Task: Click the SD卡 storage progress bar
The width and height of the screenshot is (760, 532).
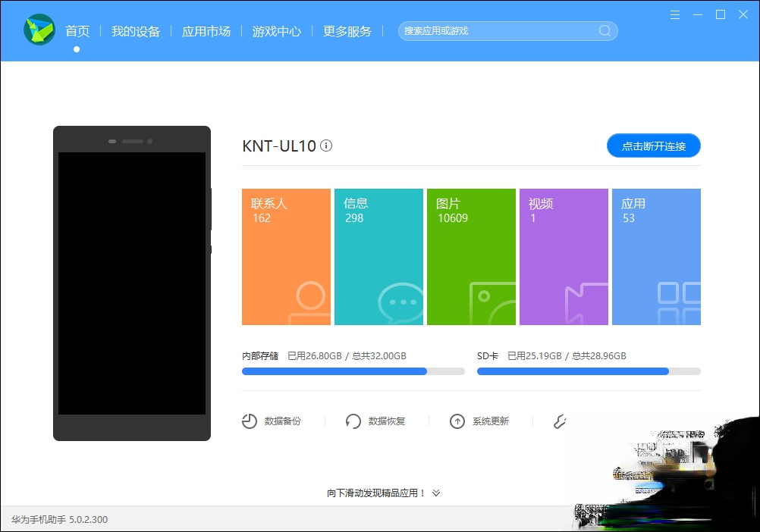Action: click(x=589, y=371)
